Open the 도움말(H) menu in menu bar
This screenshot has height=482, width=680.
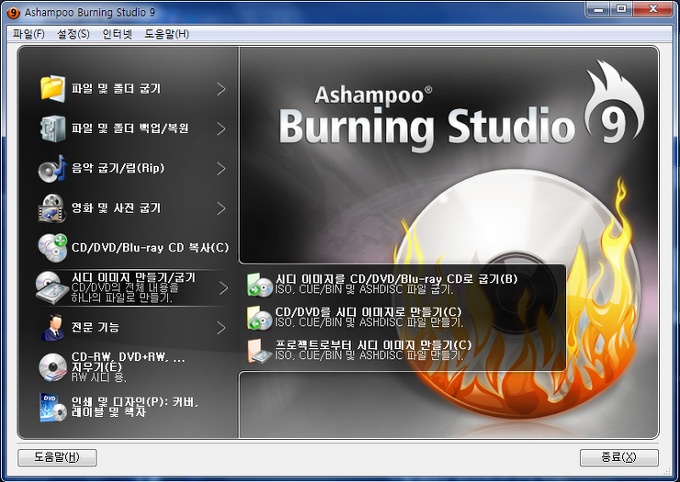click(167, 34)
